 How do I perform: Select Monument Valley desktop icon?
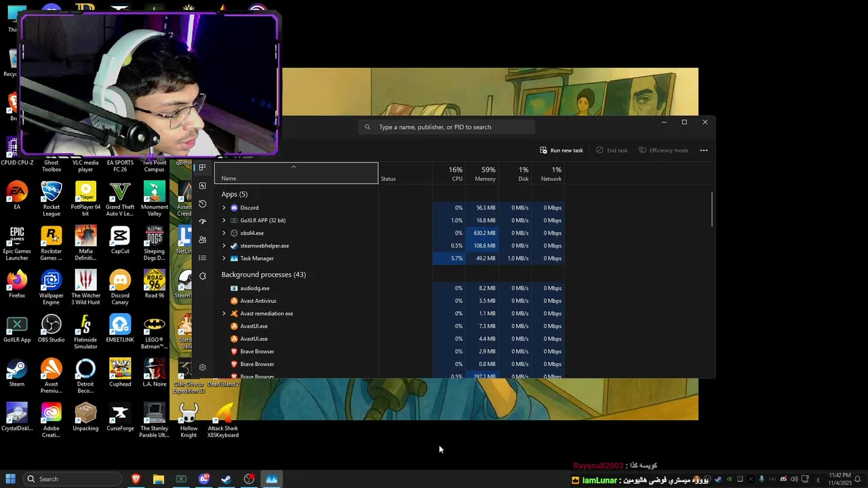(155, 199)
